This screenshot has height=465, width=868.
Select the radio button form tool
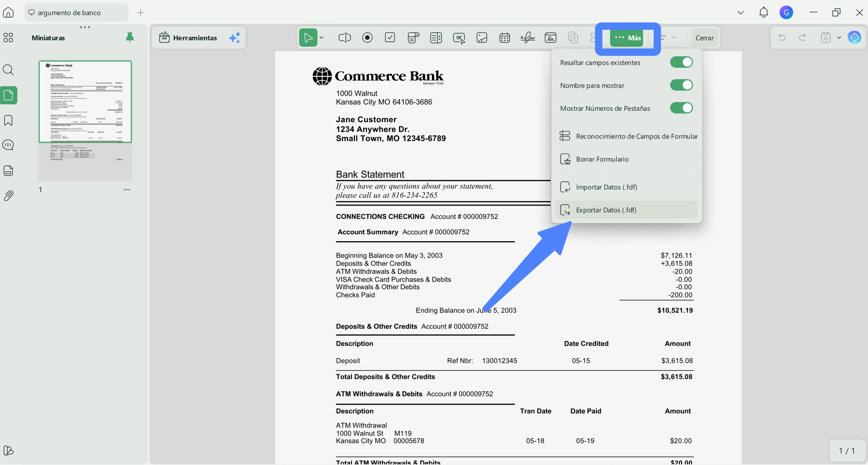(x=367, y=38)
